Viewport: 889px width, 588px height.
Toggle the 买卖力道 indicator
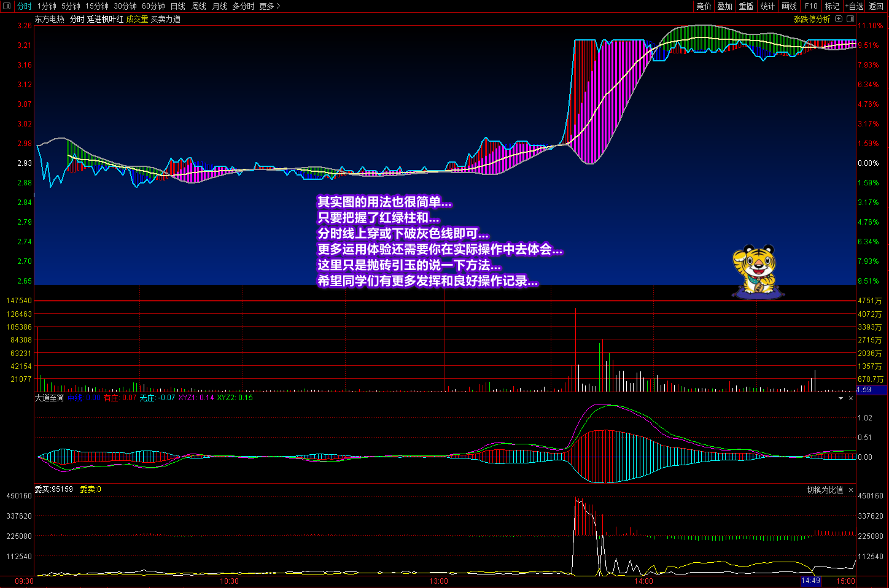[166, 19]
